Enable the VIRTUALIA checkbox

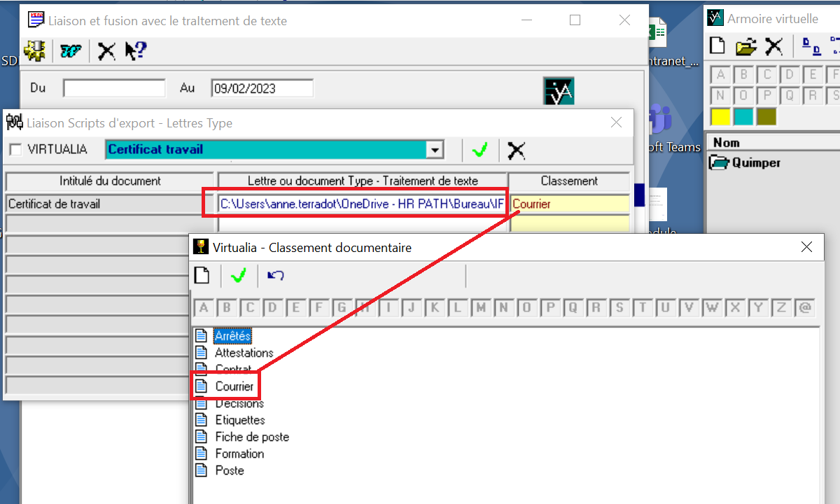coord(15,150)
